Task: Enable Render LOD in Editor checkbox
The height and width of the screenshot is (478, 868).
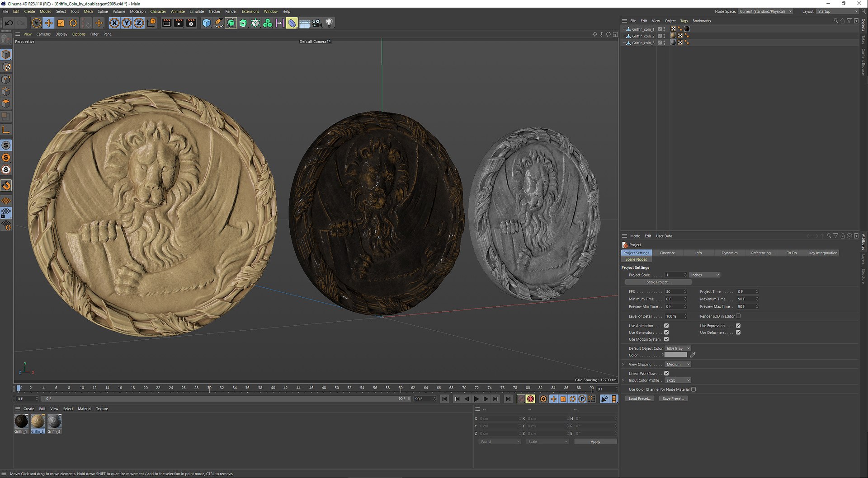Action: point(738,316)
